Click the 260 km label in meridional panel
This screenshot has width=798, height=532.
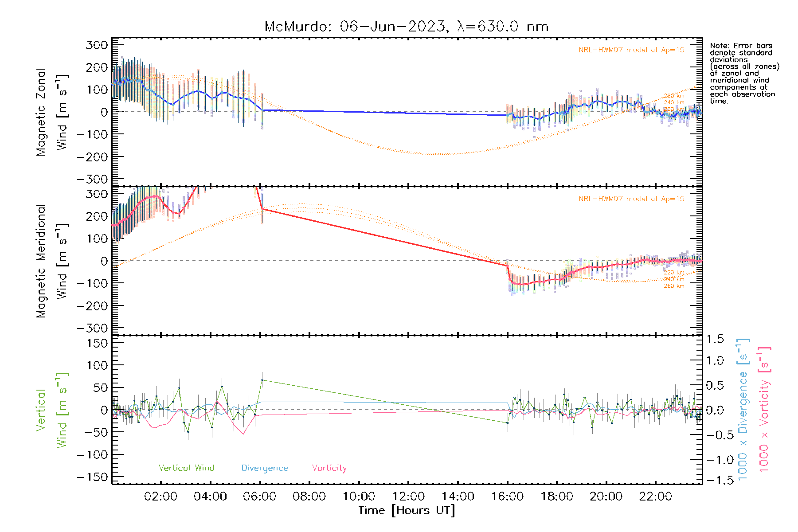click(673, 286)
